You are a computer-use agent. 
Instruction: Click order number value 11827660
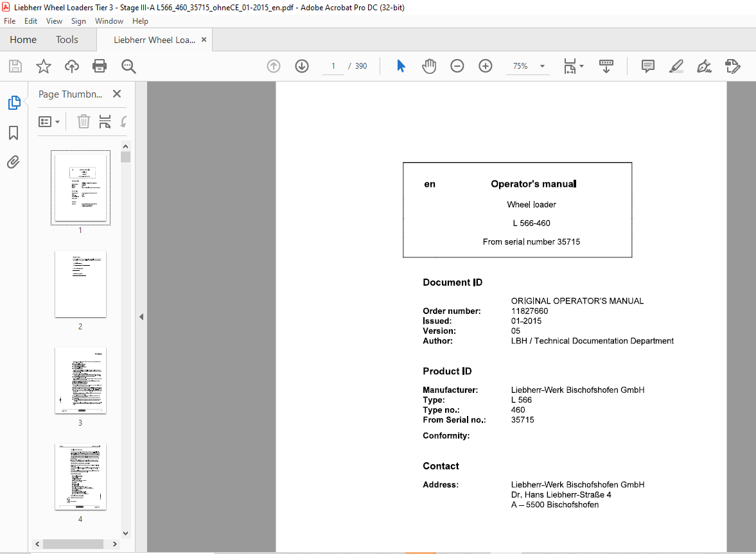(529, 311)
